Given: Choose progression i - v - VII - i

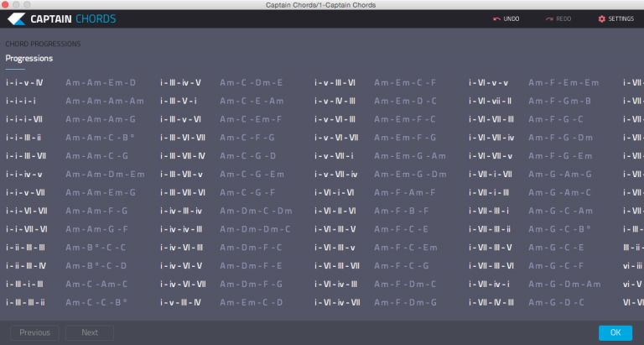Looking at the screenshot, I should (335, 156).
